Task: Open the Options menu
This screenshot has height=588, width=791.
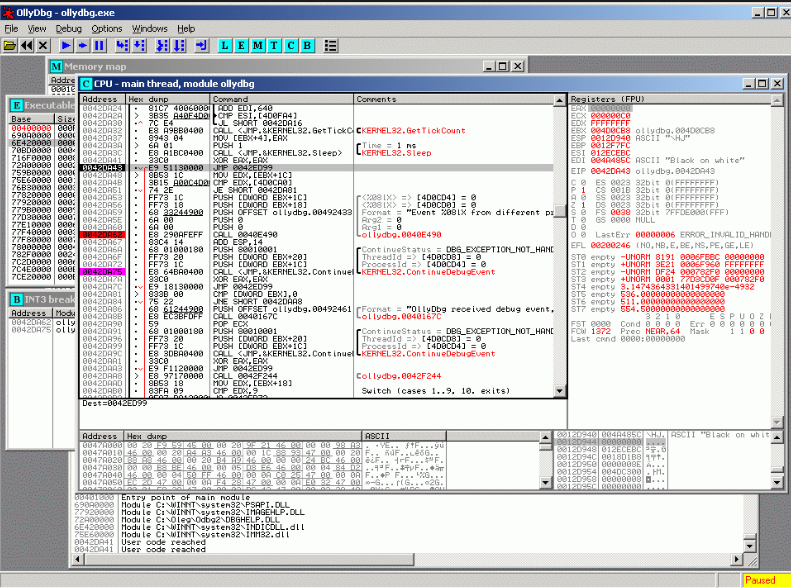Action: click(x=107, y=29)
